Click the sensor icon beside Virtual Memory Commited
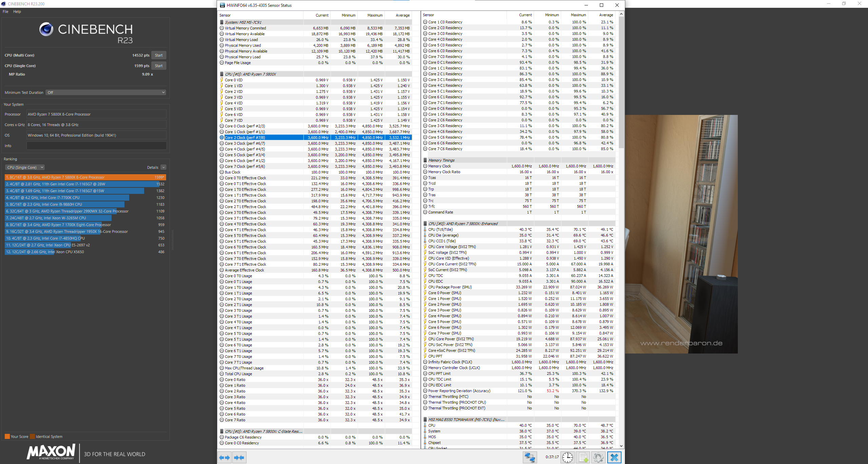 [x=222, y=28]
